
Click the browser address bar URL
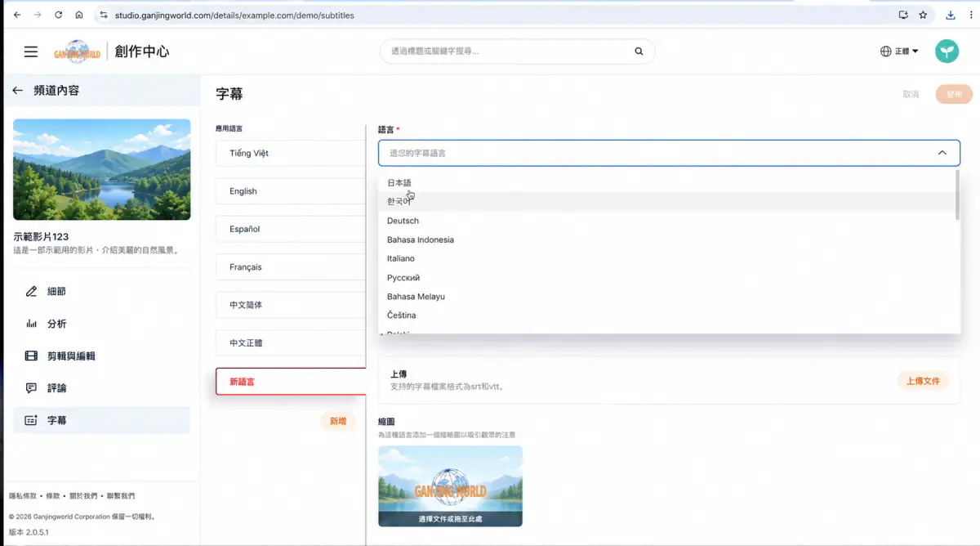click(234, 15)
